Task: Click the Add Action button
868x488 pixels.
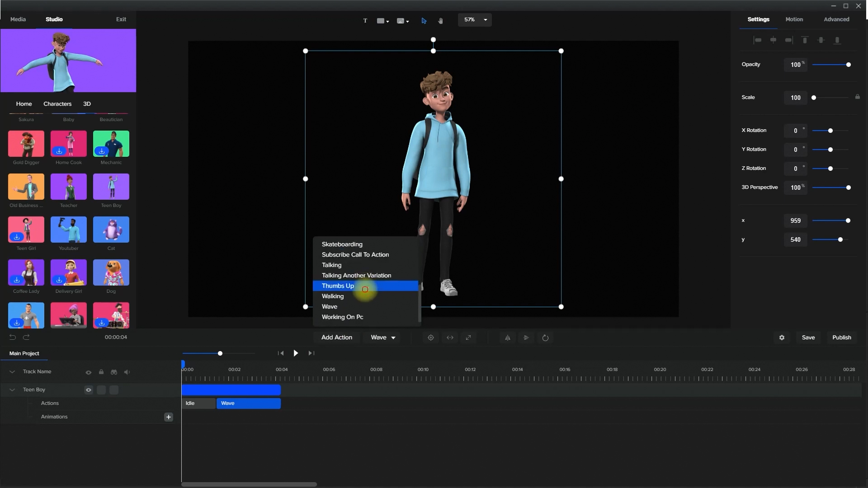Action: point(337,338)
